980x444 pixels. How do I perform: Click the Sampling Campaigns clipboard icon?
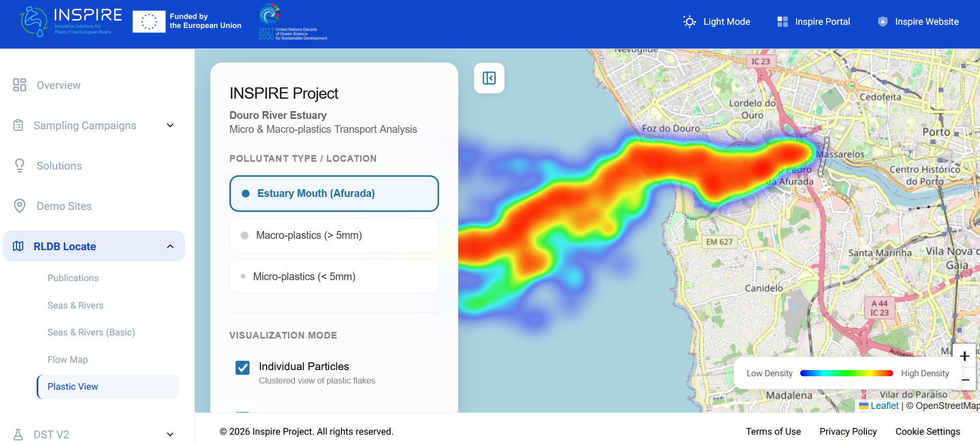tap(18, 125)
